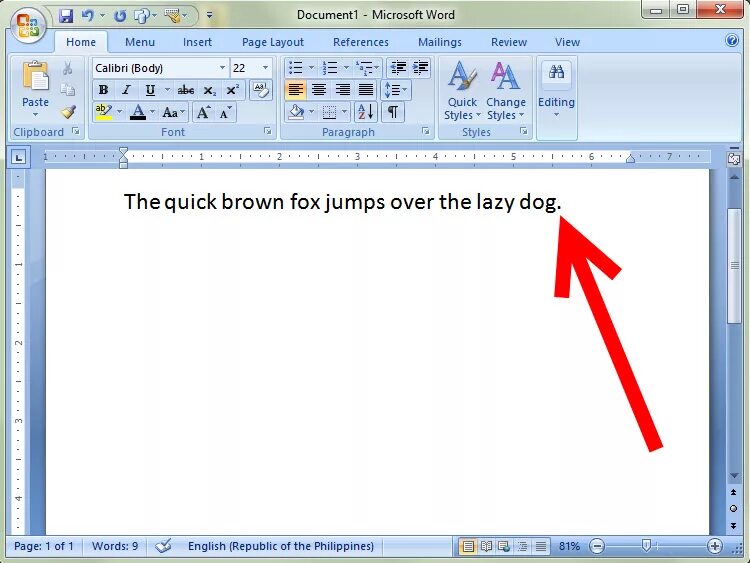This screenshot has height=563, width=750.
Task: Toggle Bold formatting
Action: [x=103, y=90]
